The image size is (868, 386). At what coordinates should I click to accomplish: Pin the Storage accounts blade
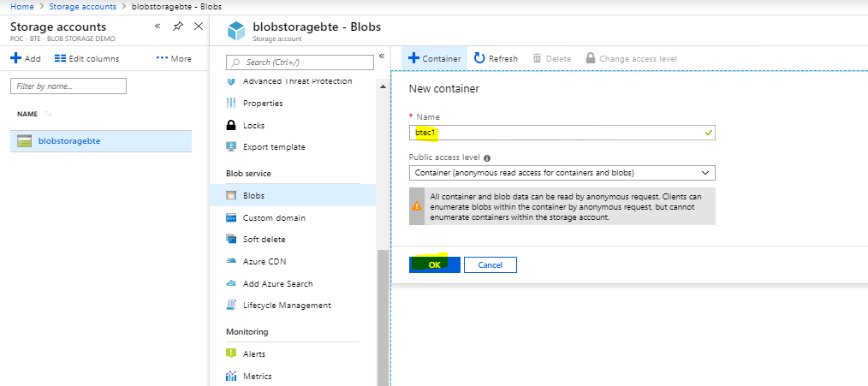[178, 26]
